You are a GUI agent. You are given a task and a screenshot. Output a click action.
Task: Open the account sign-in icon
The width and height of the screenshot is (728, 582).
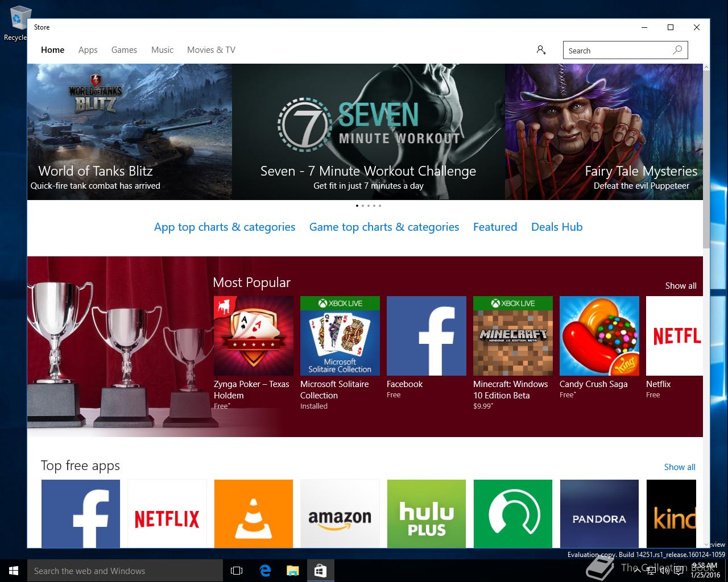click(541, 50)
